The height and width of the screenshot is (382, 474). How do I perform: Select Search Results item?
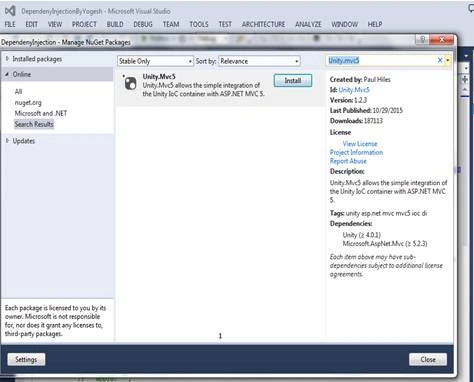(x=34, y=124)
